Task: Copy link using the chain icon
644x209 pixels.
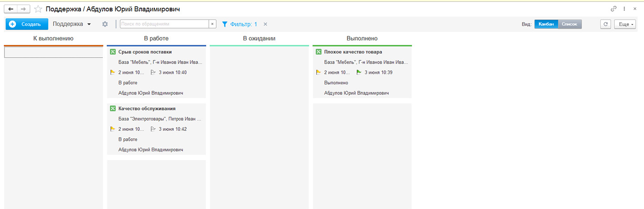Action: click(614, 9)
